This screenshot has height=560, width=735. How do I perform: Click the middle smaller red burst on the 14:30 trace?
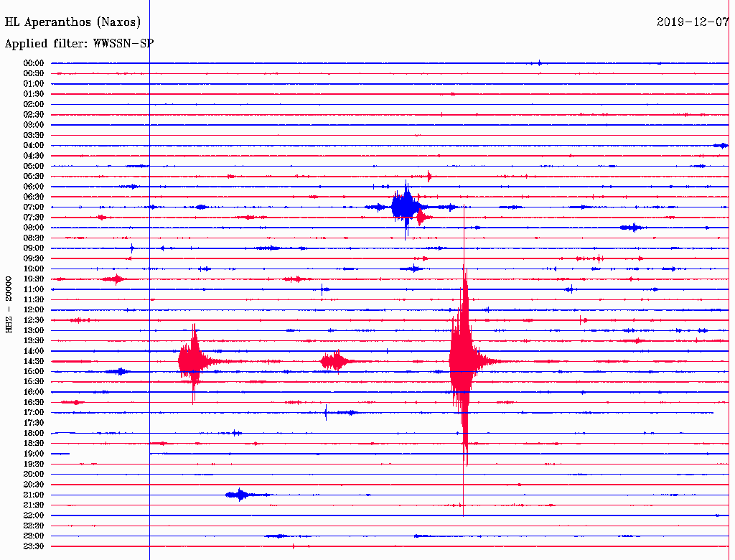[x=336, y=361]
